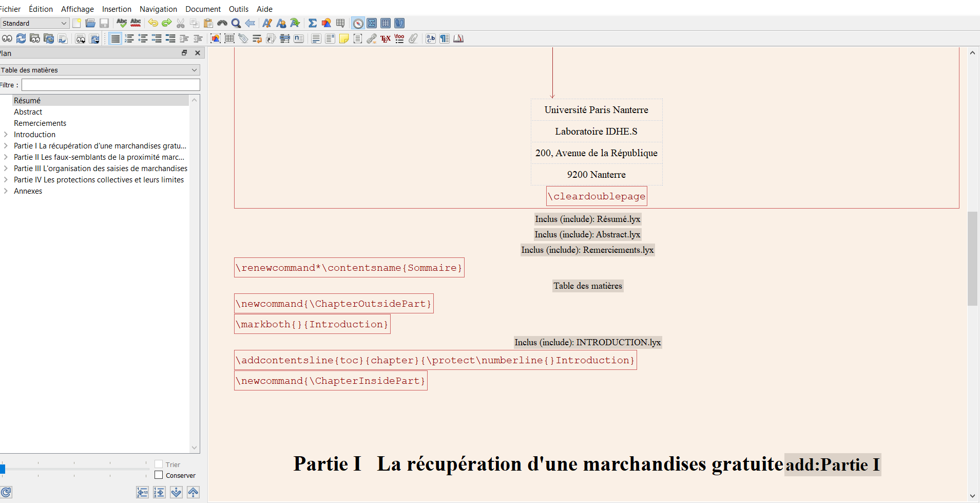Open paragraph settings (pilcrow icon)
This screenshot has height=503, width=980.
click(445, 39)
